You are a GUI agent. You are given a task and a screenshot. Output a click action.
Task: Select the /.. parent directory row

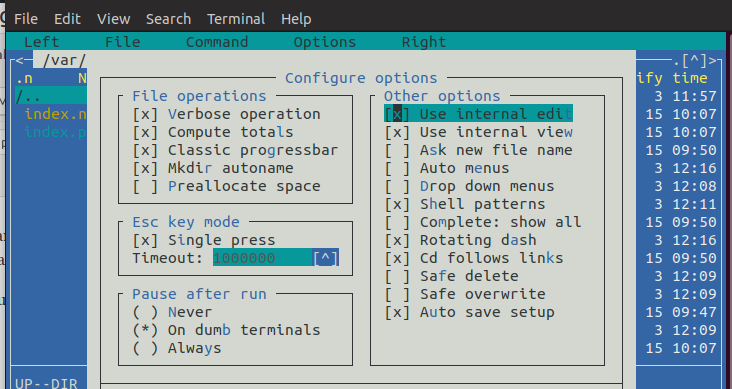coord(50,96)
